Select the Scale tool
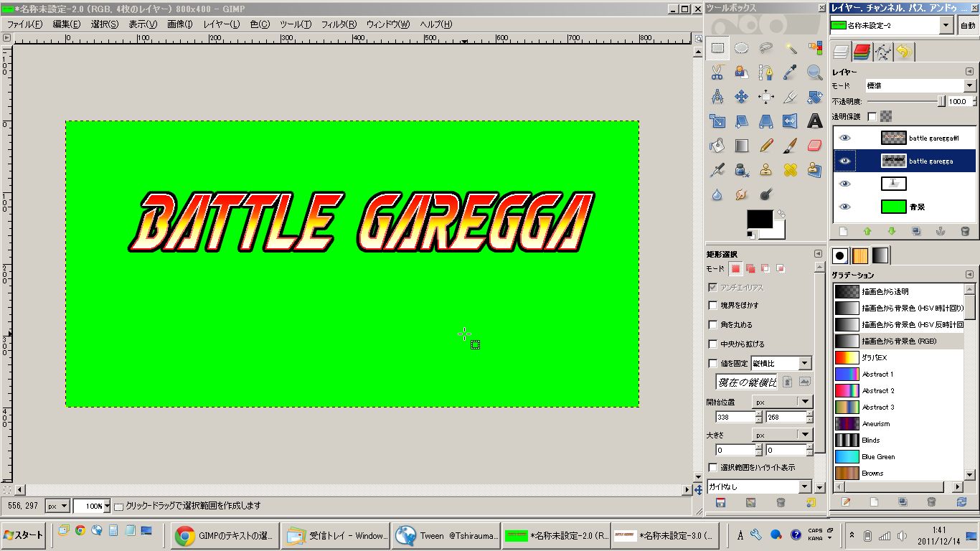The width and height of the screenshot is (980, 551). (x=717, y=121)
